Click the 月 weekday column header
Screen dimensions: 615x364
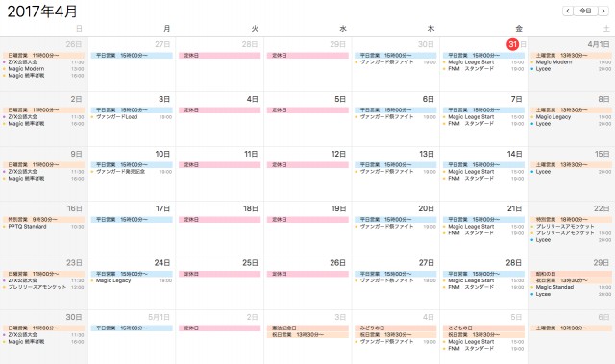pos(166,29)
